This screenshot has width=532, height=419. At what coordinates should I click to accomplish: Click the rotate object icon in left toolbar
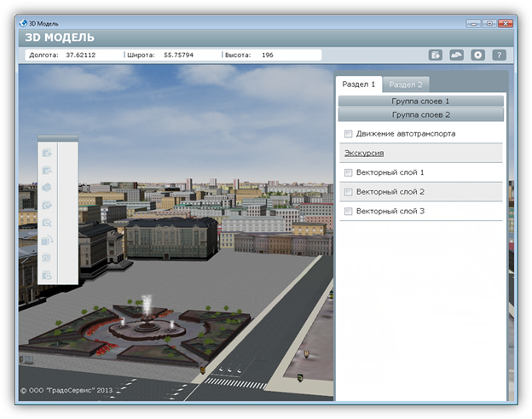[x=48, y=240]
